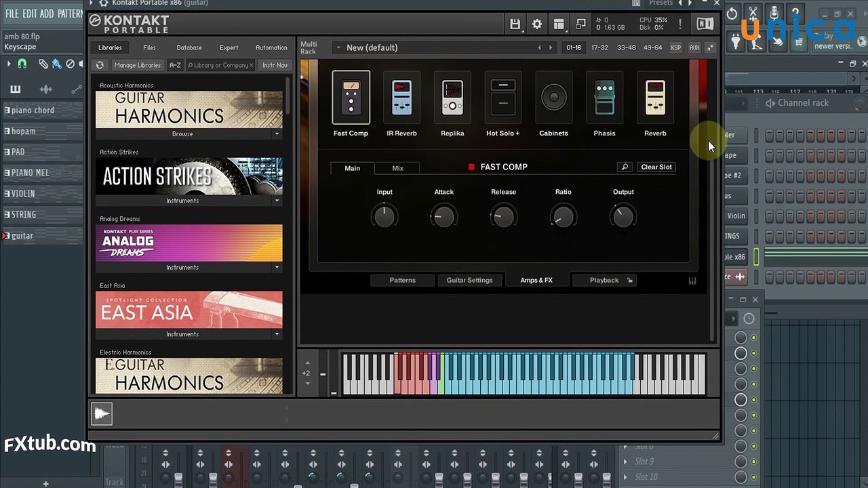Go to the previous multi preset arrow
The height and width of the screenshot is (488, 868).
pyautogui.click(x=540, y=47)
